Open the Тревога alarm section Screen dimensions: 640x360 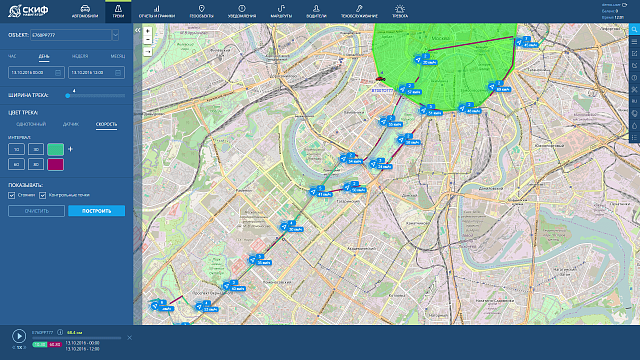point(400,11)
